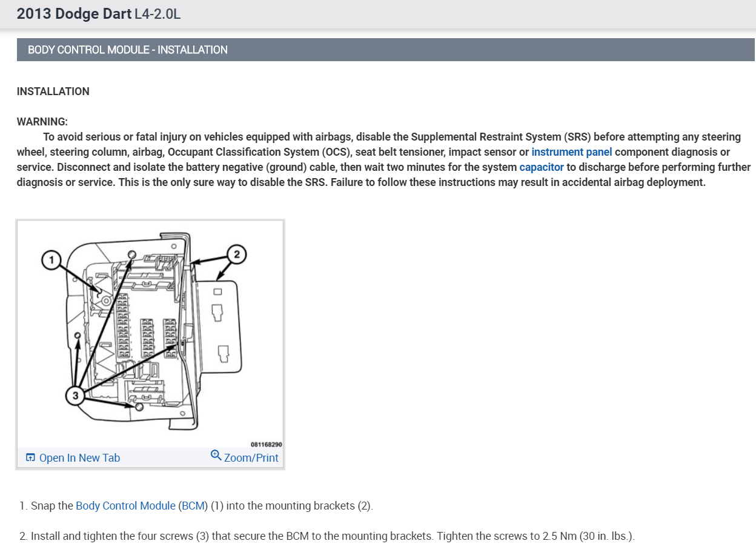
Task: Open diagram using Open In New Tab link
Action: tap(79, 458)
